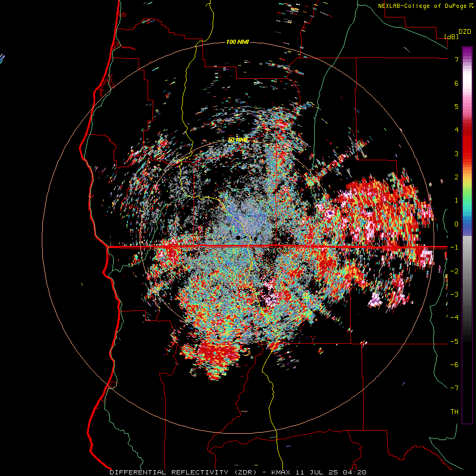Click the 7 value on the color scale
The width and height of the screenshot is (476, 476).
456,59
